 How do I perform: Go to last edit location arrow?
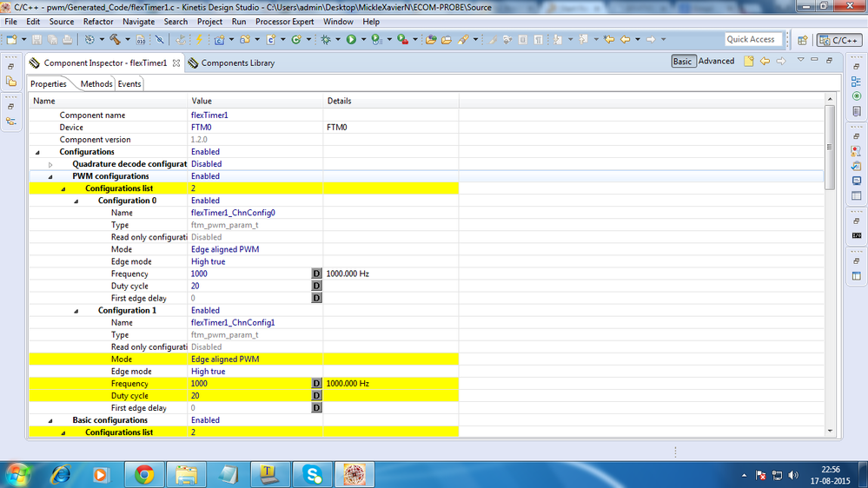point(609,39)
